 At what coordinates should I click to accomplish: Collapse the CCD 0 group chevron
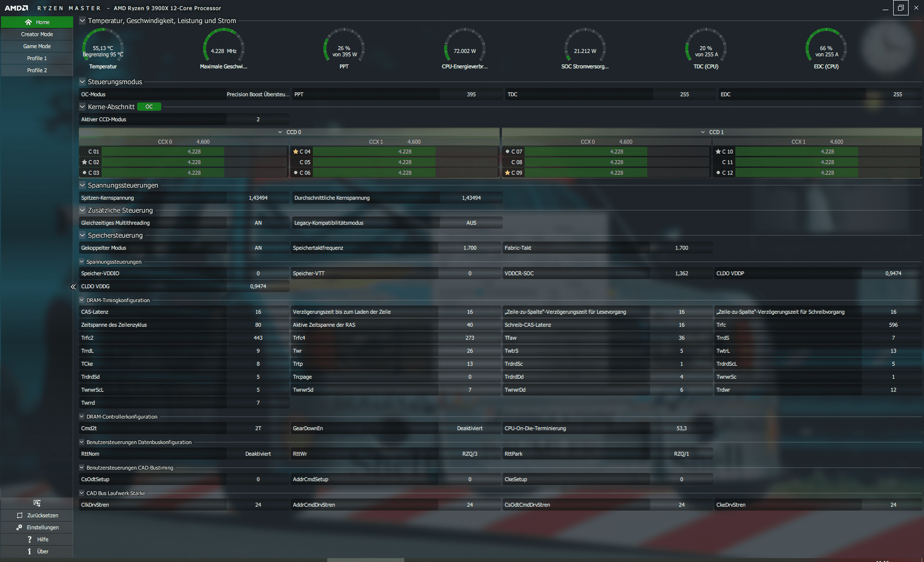coord(280,132)
